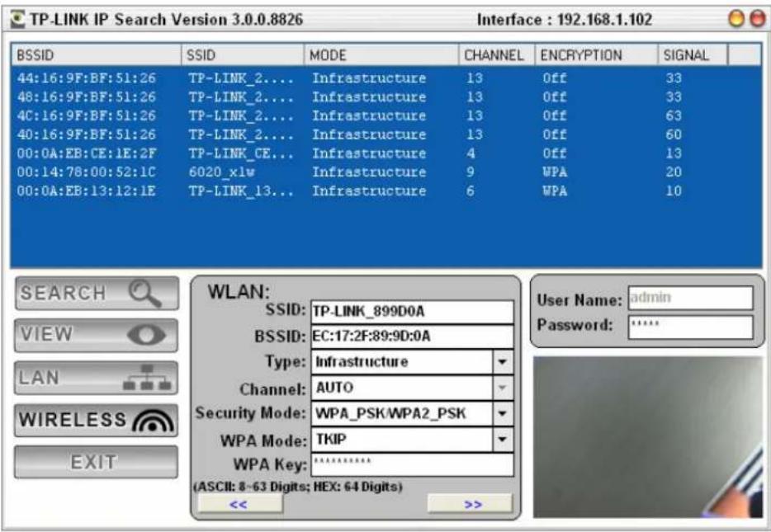Viewport: 771px width, 532px height.
Task: Click the orange minimize button
Action: (x=736, y=19)
